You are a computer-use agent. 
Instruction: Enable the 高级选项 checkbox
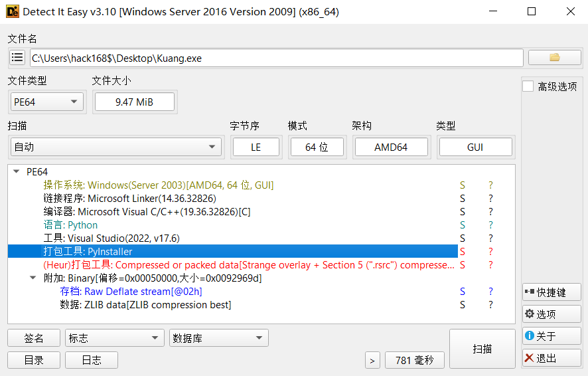528,86
